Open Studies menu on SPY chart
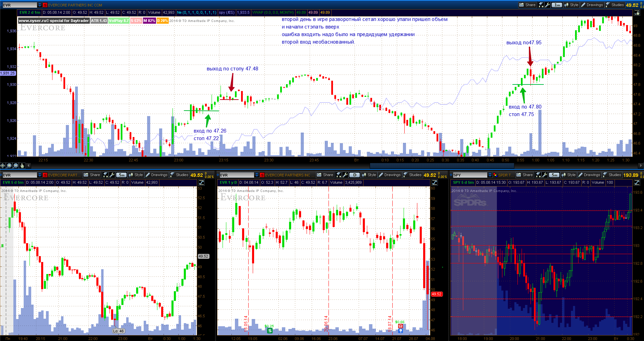Image resolution: width=644 pixels, height=341 pixels. coord(612,175)
